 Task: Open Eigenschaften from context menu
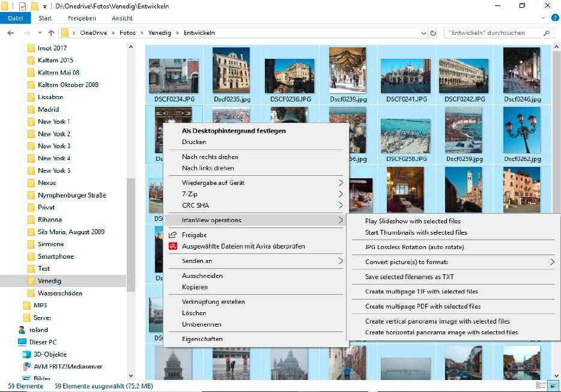(x=202, y=339)
